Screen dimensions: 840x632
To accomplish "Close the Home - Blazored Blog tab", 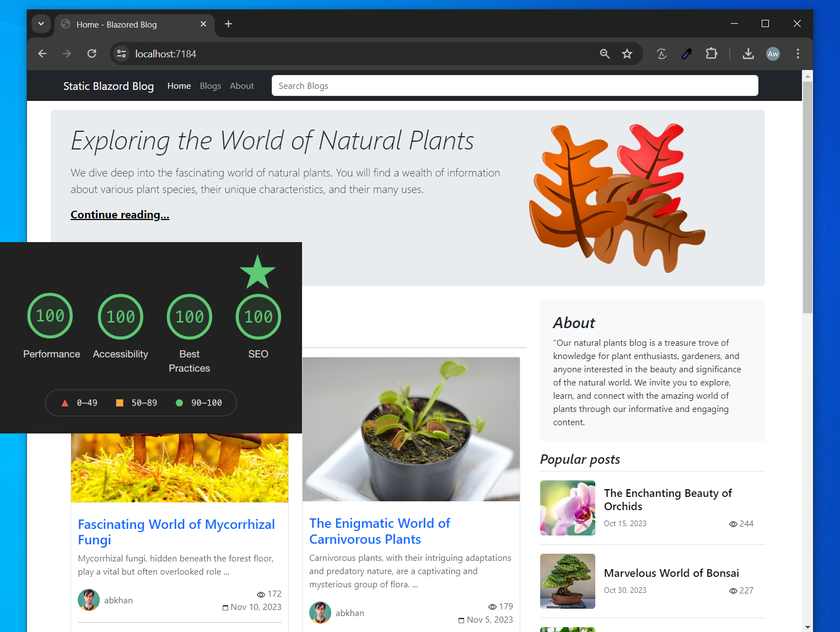I will pyautogui.click(x=203, y=24).
